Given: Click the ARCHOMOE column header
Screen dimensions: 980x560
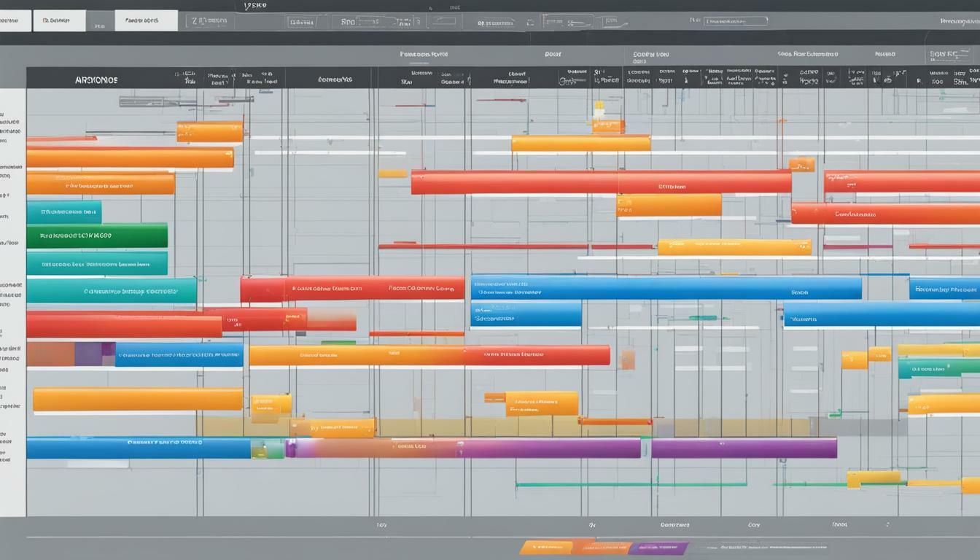Looking at the screenshot, I should [x=96, y=80].
